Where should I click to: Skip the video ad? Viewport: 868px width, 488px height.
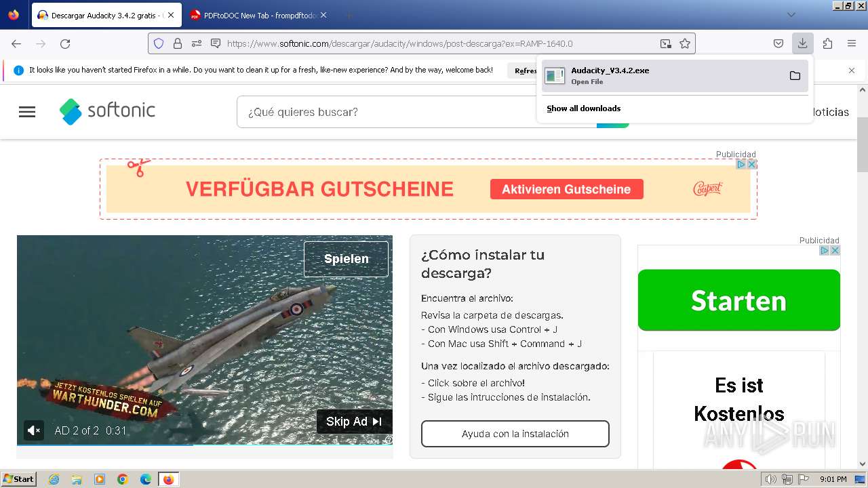click(x=354, y=422)
